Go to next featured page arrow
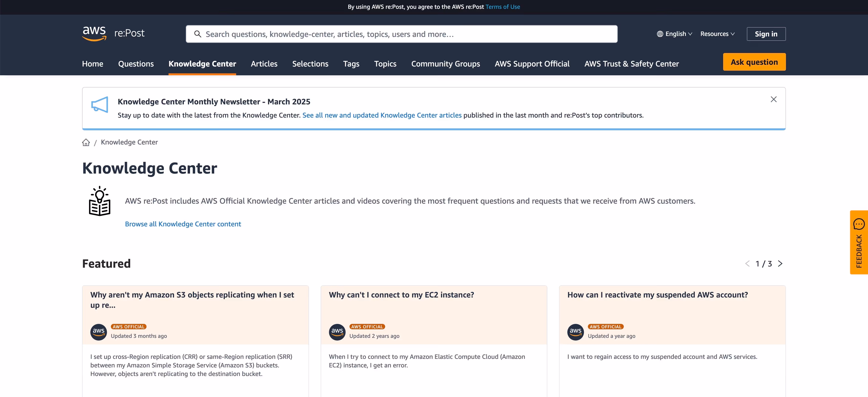 [780, 264]
